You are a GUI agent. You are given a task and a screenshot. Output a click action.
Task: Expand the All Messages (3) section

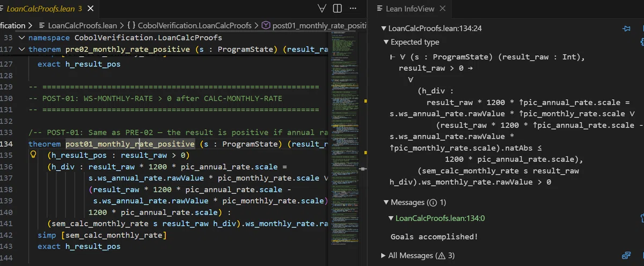click(x=383, y=255)
